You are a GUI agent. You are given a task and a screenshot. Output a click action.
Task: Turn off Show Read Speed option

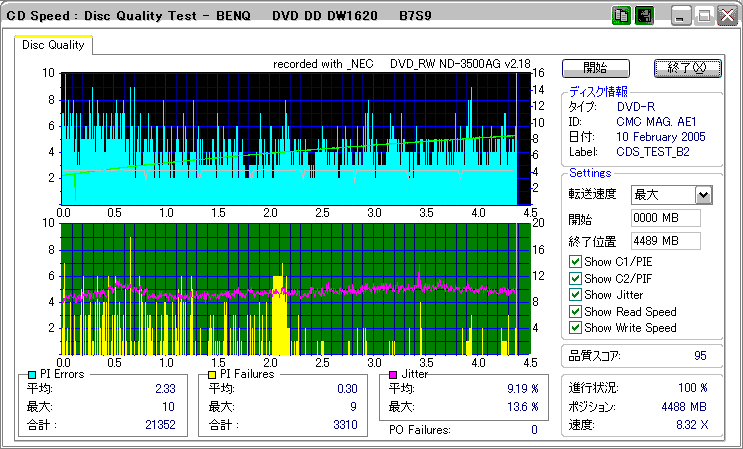point(575,311)
